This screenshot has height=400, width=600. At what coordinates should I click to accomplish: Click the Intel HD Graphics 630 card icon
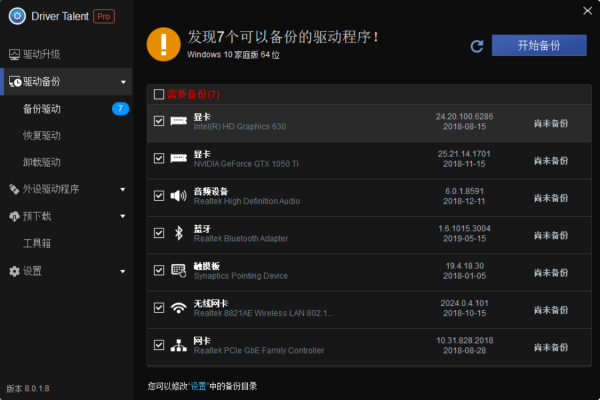[178, 121]
